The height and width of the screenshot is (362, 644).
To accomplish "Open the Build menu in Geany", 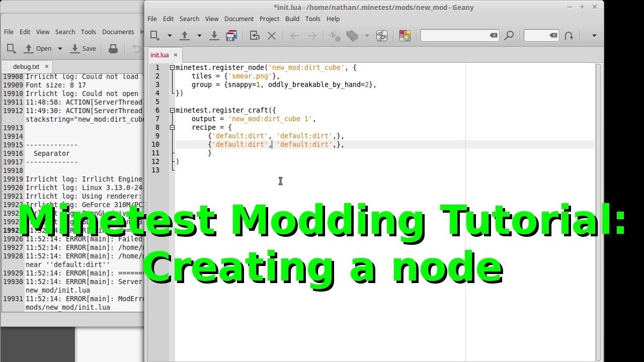I will (292, 19).
